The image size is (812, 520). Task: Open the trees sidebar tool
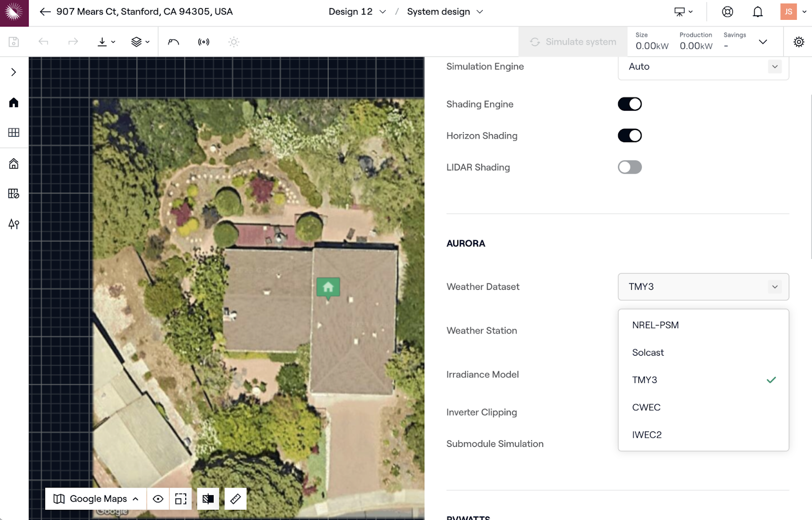click(14, 224)
